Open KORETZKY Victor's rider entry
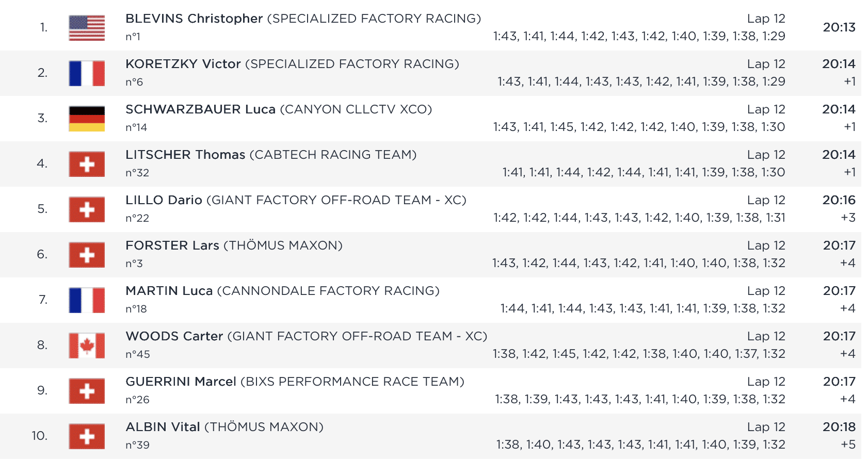The width and height of the screenshot is (868, 461). click(183, 64)
